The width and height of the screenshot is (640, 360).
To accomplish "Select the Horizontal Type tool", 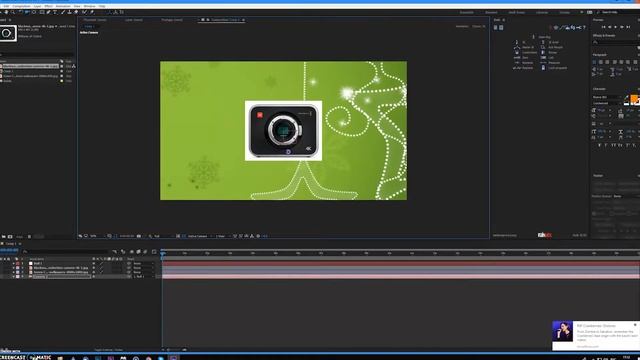I will (55, 12).
